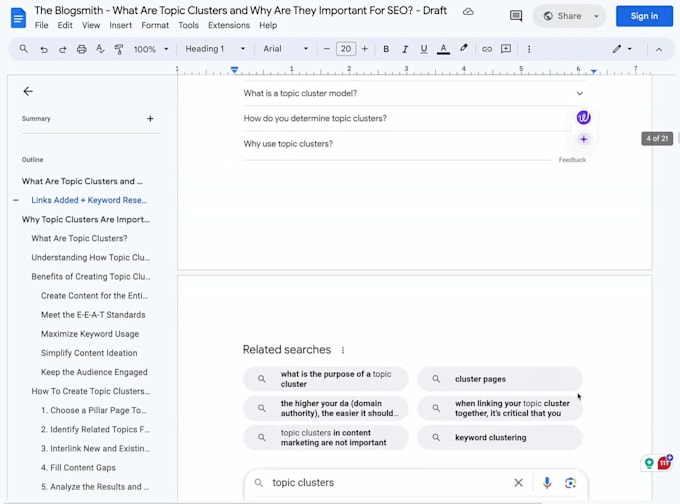Screen dimensions: 680x504
Task: Toggle italic formatting
Action: [x=405, y=49]
